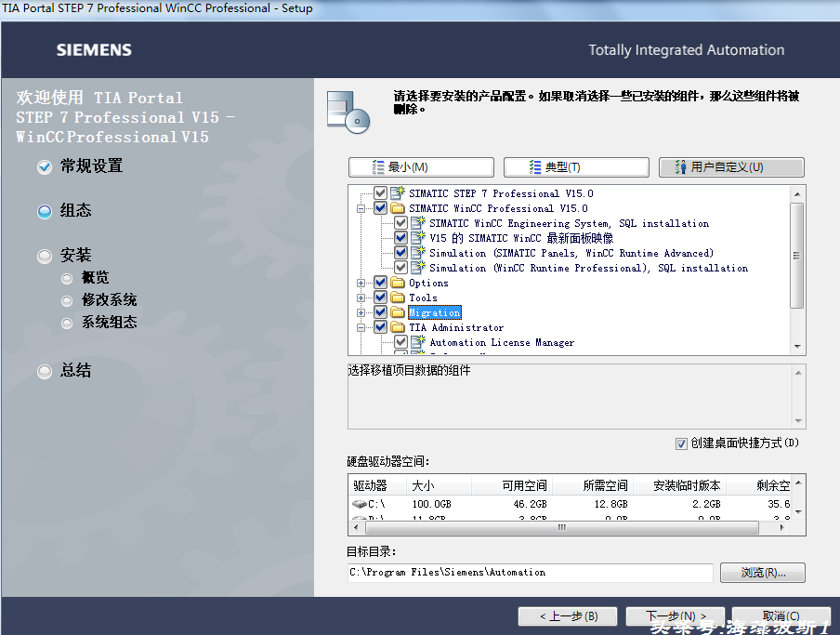Click the target directory path field

(x=530, y=573)
